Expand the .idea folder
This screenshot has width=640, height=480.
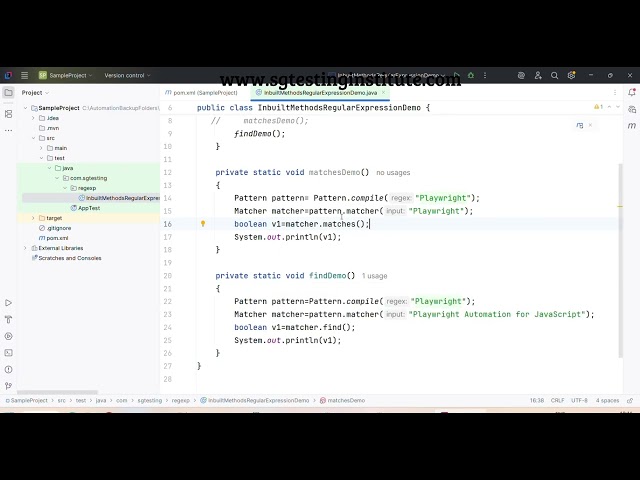pos(33,118)
